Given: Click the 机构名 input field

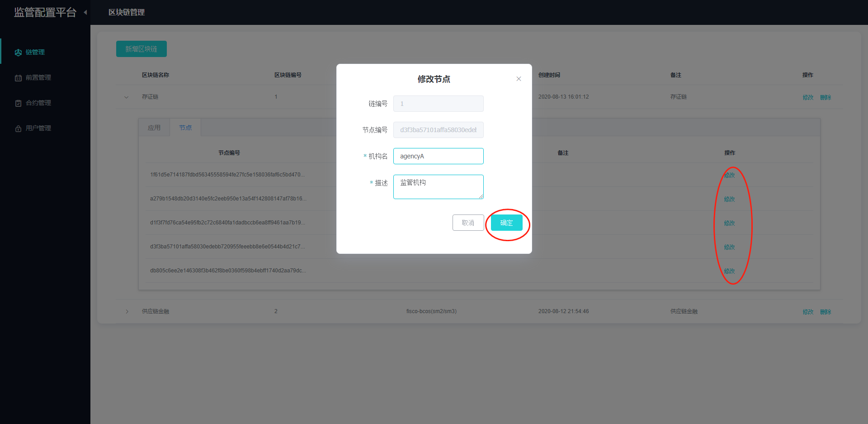Looking at the screenshot, I should click(x=439, y=156).
